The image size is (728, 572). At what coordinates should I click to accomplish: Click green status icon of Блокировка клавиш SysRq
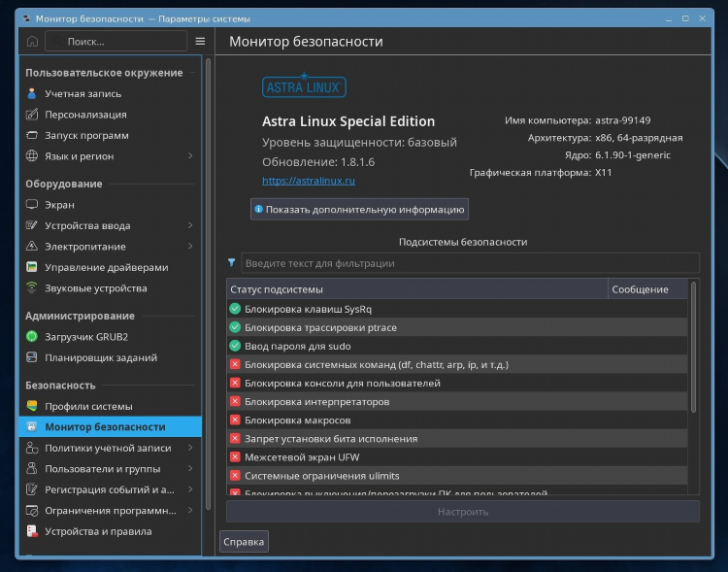tap(235, 309)
